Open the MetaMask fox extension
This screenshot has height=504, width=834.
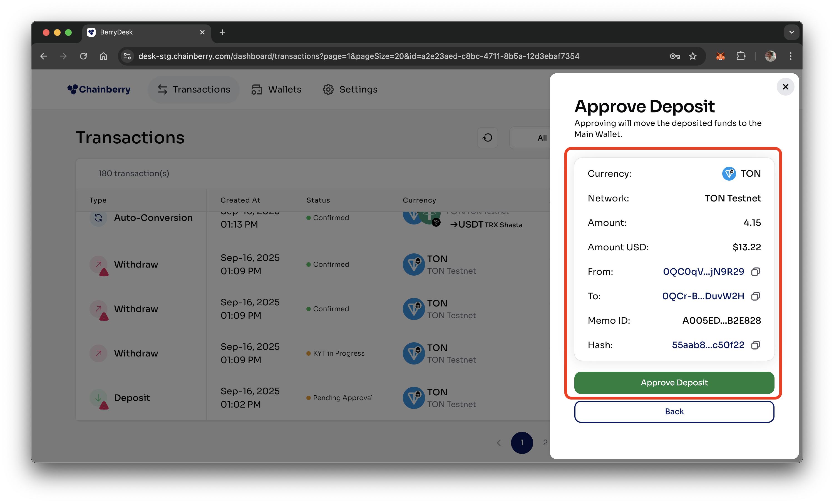(x=720, y=56)
